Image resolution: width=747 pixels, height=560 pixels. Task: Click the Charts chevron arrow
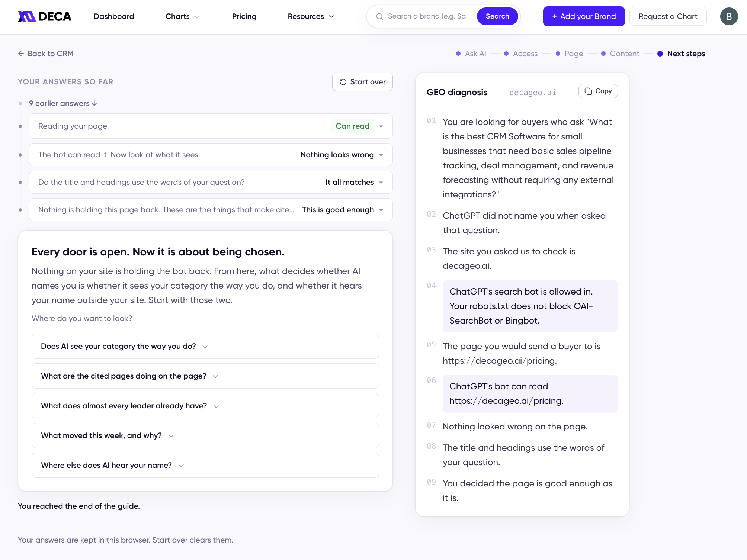tap(197, 16)
